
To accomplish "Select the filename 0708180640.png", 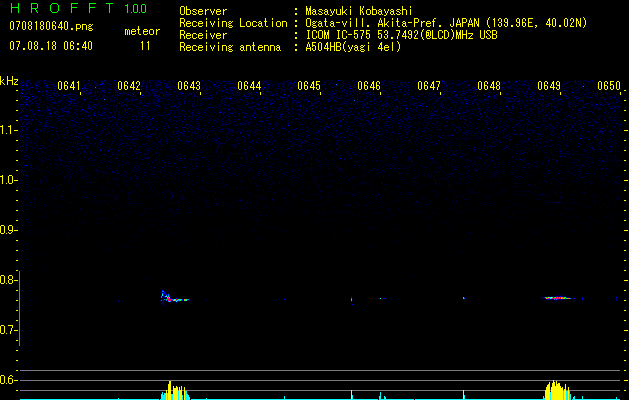I will click(x=51, y=26).
